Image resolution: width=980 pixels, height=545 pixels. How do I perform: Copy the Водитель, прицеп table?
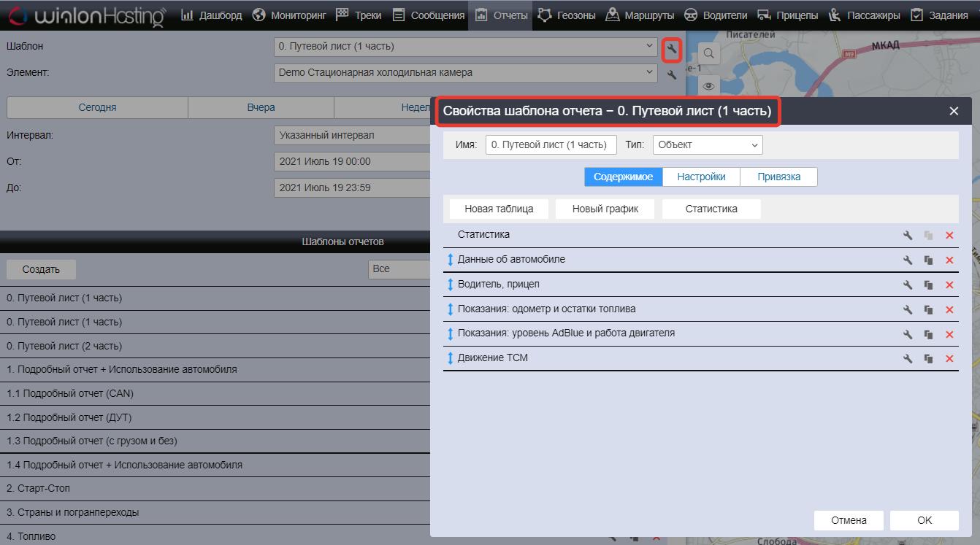(x=928, y=285)
